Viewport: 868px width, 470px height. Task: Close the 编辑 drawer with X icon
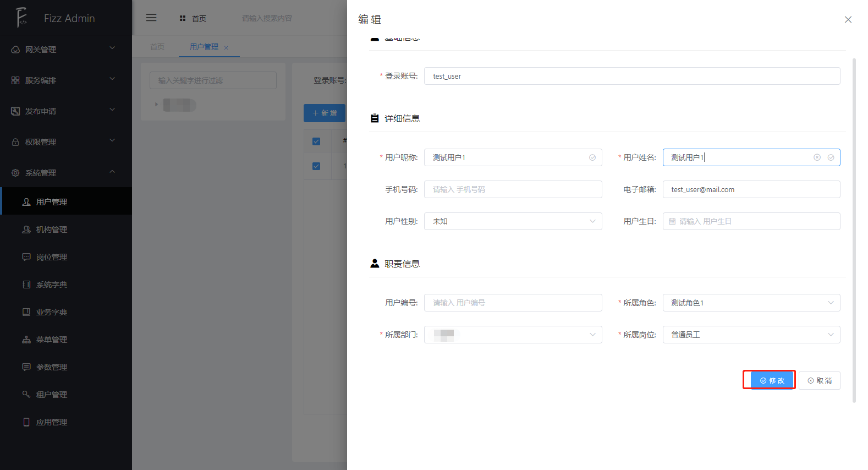coord(848,19)
